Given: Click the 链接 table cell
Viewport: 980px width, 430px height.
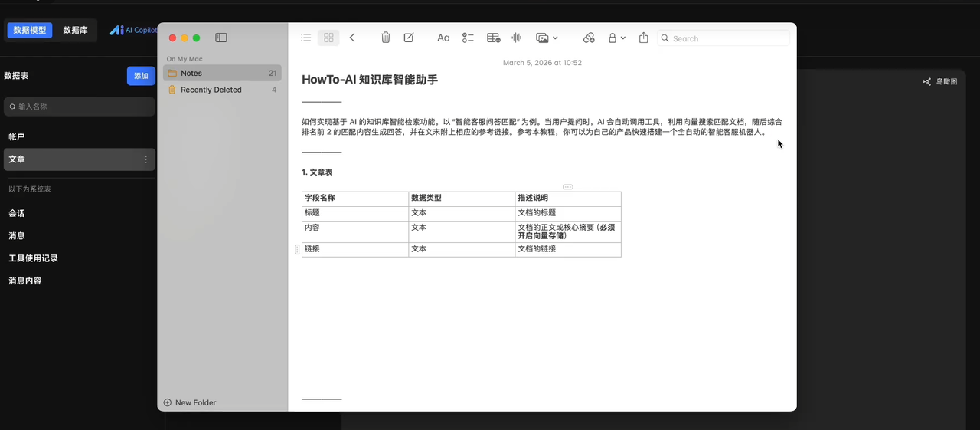Looking at the screenshot, I should 355,249.
